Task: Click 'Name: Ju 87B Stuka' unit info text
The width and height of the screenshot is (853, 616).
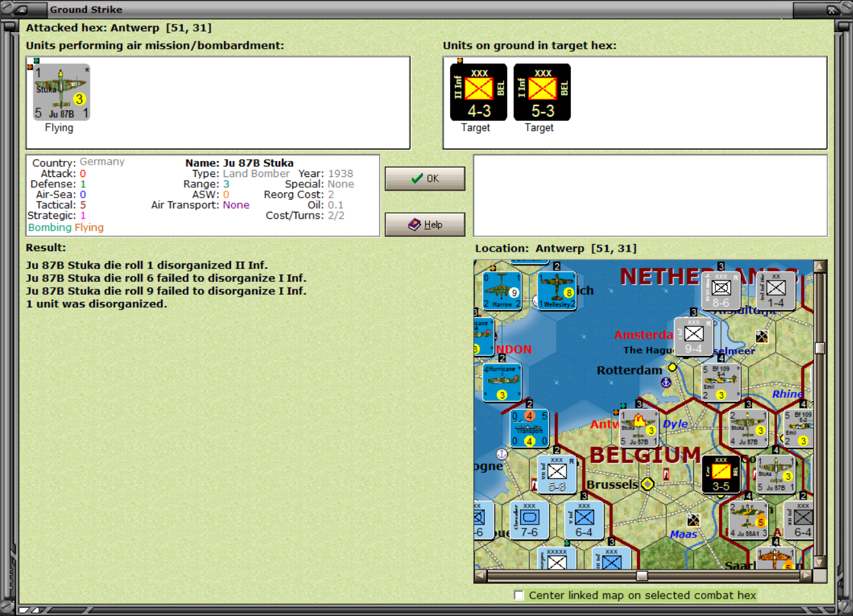Action: pyautogui.click(x=239, y=163)
